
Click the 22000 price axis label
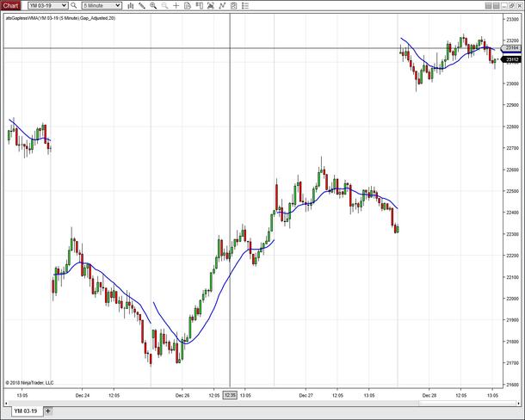click(512, 299)
